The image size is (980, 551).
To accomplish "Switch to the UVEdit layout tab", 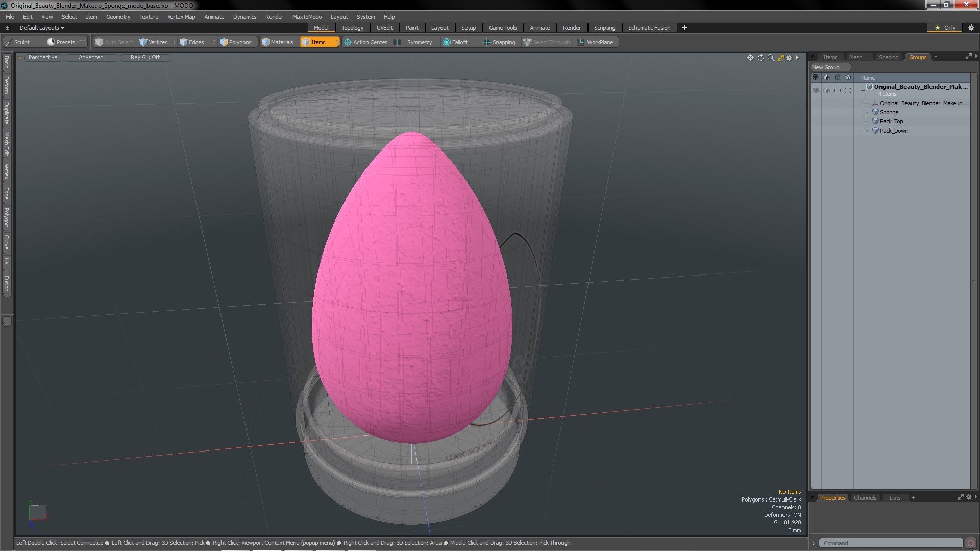I will [x=384, y=28].
